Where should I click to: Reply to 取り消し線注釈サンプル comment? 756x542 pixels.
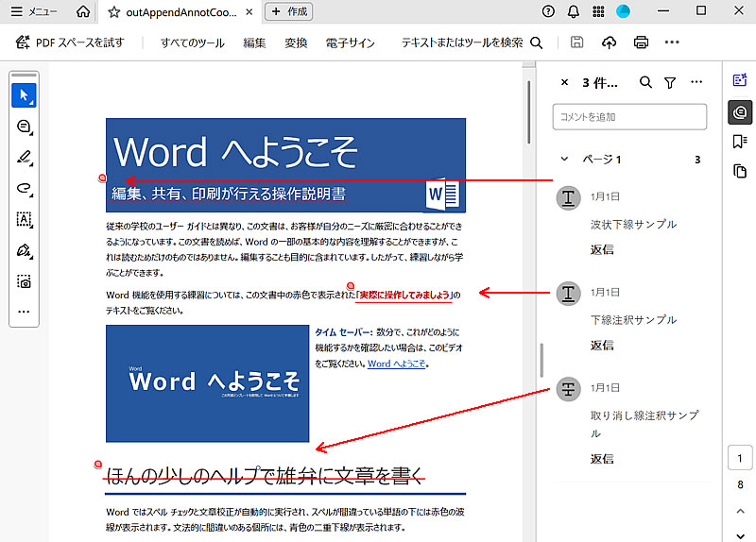602,459
